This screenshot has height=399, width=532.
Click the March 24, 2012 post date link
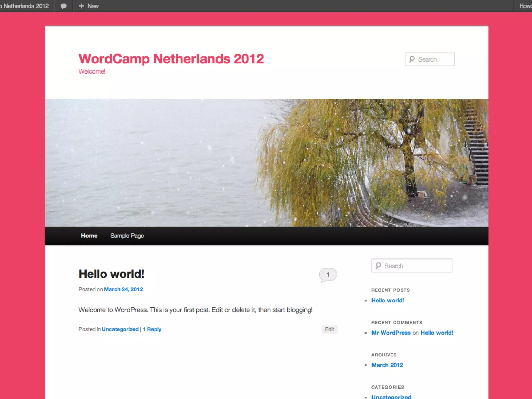coord(123,289)
